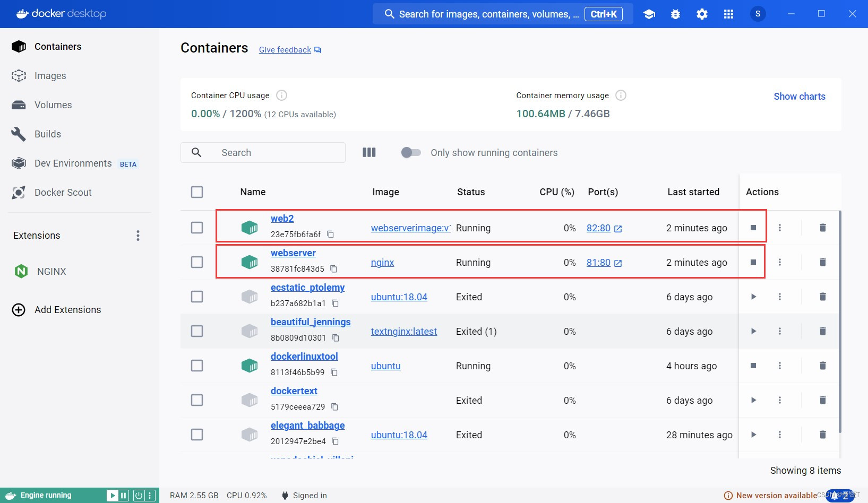
Task: Open more actions menu for webserver
Action: [x=780, y=262]
